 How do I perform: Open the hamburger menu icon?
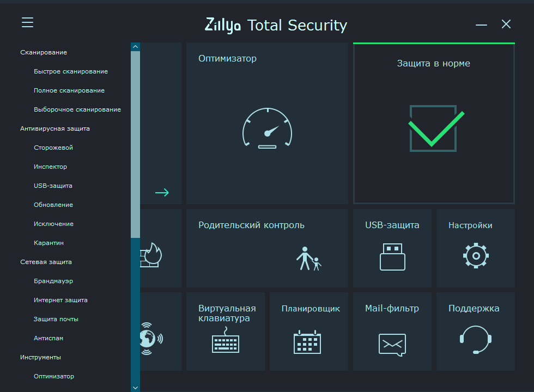tap(28, 22)
